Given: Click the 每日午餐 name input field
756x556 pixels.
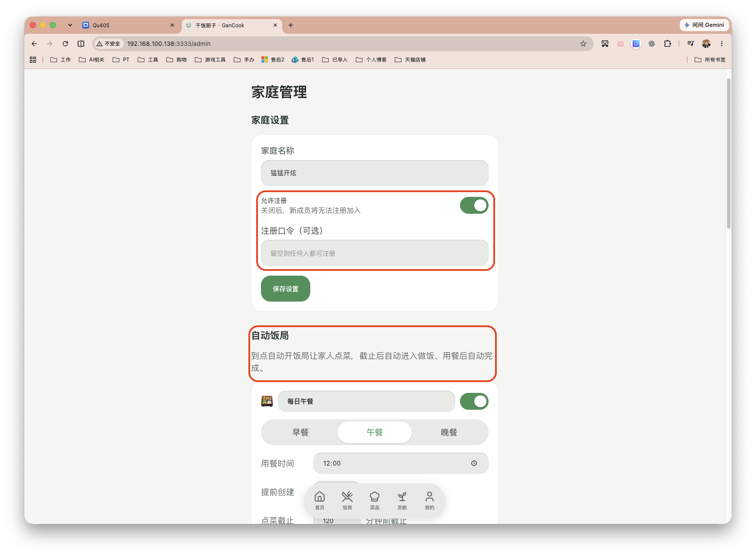Looking at the screenshot, I should pos(366,401).
